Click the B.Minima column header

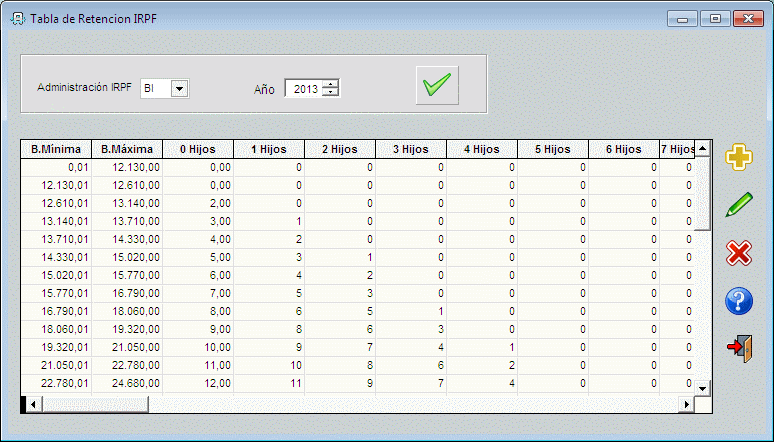click(x=56, y=149)
